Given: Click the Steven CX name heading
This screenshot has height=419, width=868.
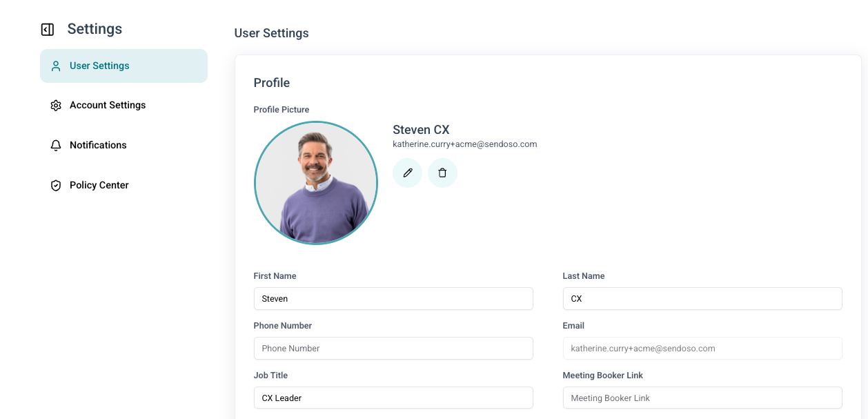Looking at the screenshot, I should (421, 130).
